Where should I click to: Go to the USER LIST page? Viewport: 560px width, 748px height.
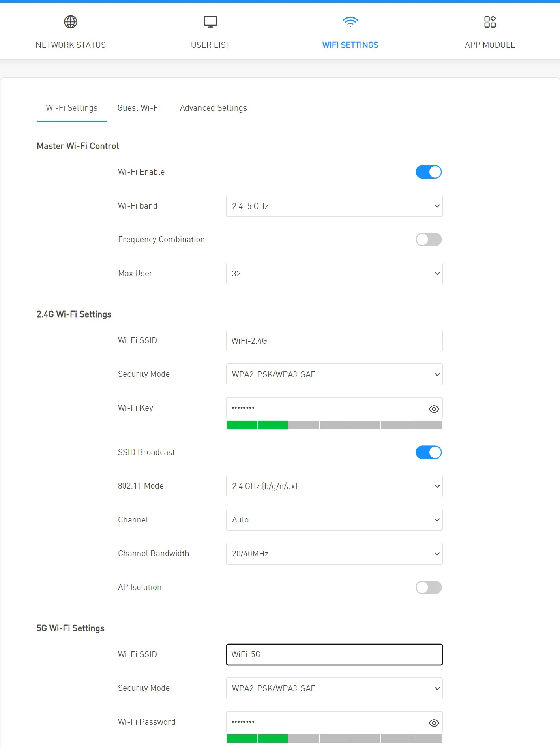(210, 45)
